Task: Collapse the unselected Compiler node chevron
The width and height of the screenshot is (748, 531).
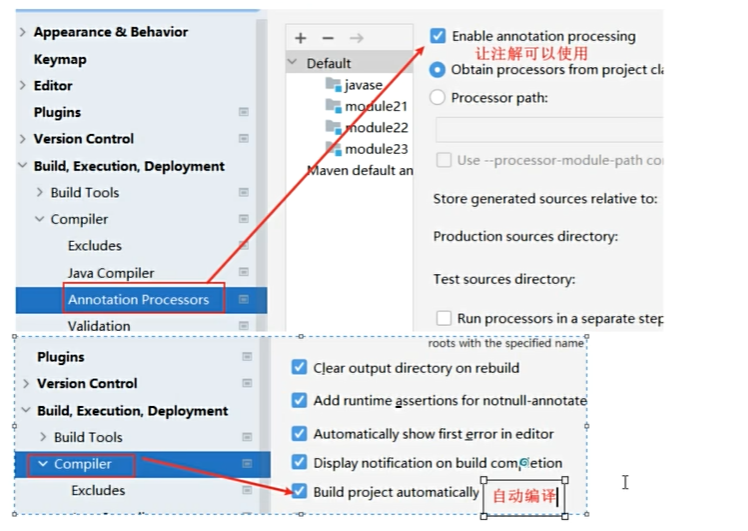Action: coord(40,219)
